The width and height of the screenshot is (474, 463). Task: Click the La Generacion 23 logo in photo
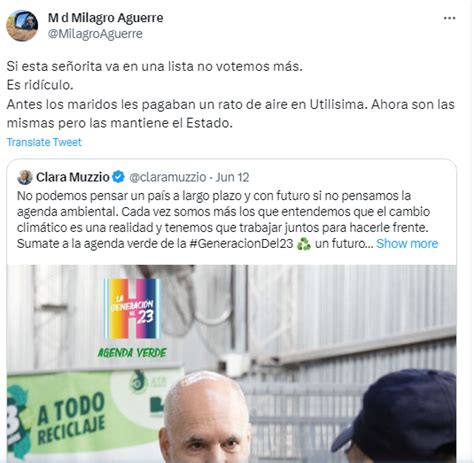(x=132, y=308)
